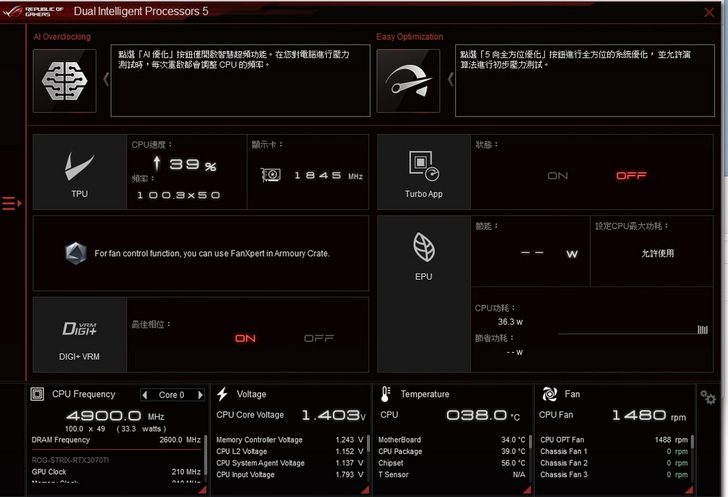The height and width of the screenshot is (497, 728).
Task: Click the Easy Optimization speedometer icon
Action: pos(408,78)
